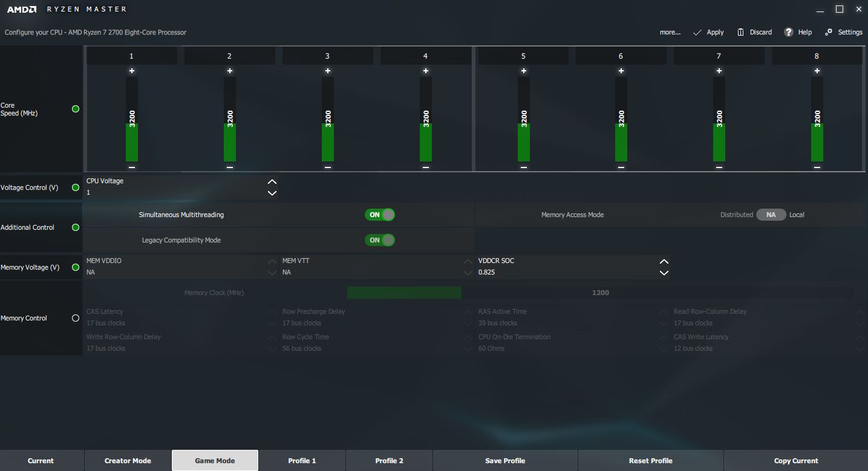Viewport: 868px width, 471px height.
Task: Decrease core 7 speed with minus icon
Action: 719,167
